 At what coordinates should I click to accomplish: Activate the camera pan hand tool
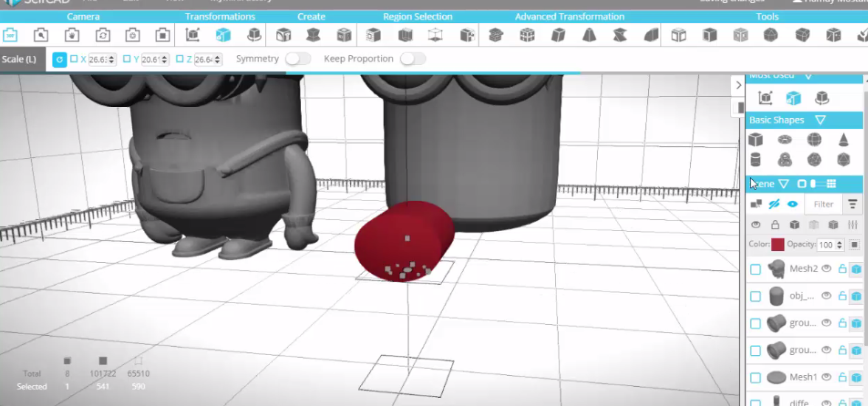click(72, 35)
